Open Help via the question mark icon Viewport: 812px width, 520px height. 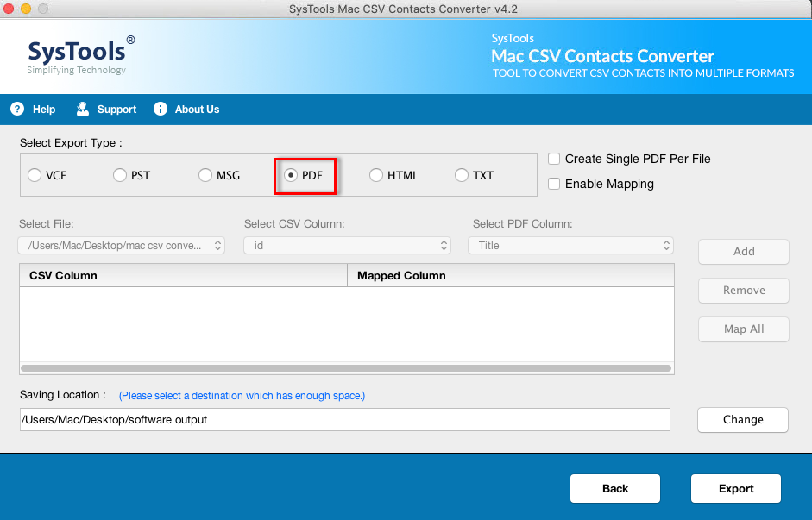tap(17, 109)
